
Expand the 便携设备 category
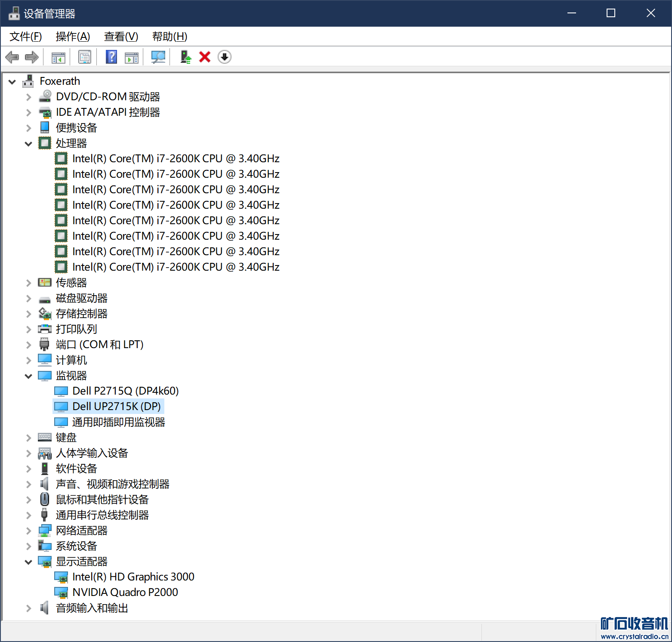click(28, 128)
